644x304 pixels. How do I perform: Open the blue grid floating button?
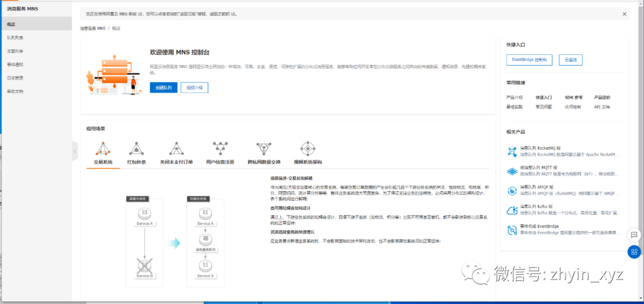pyautogui.click(x=634, y=252)
